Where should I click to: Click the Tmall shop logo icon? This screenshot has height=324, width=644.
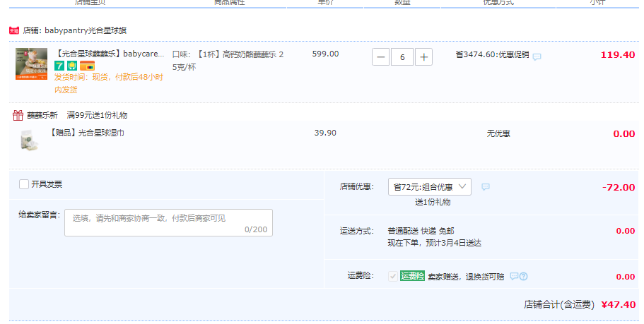click(x=14, y=30)
